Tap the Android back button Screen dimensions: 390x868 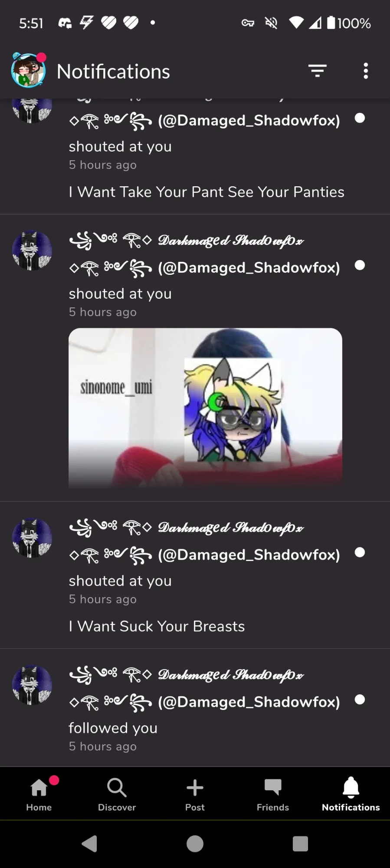(x=89, y=844)
